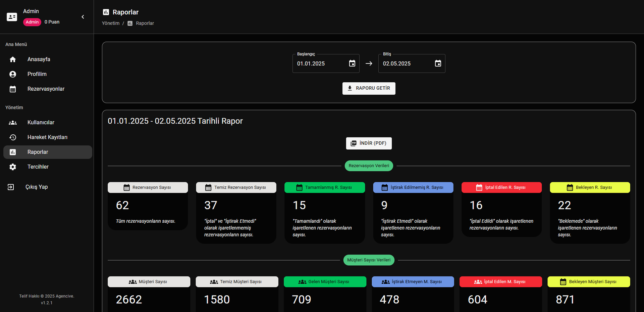
Task: Click the Anasayfa home icon
Action: click(x=13, y=59)
